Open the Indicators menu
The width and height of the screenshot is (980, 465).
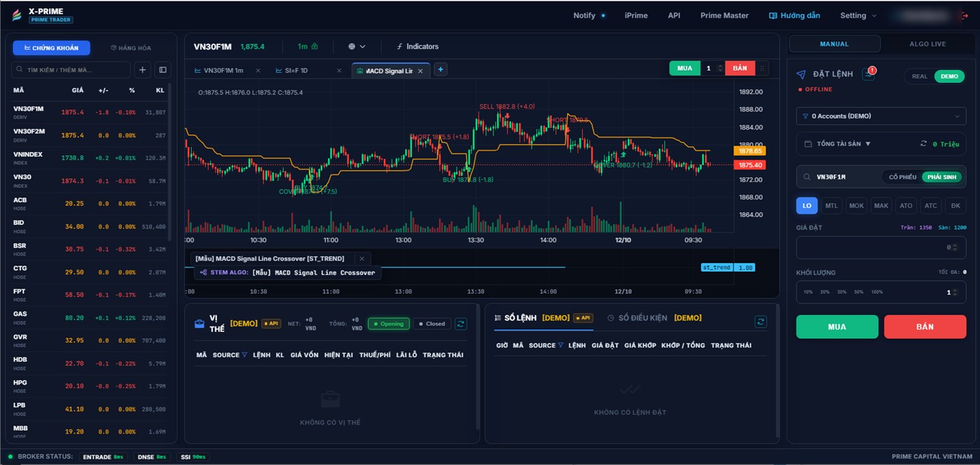[x=417, y=46]
